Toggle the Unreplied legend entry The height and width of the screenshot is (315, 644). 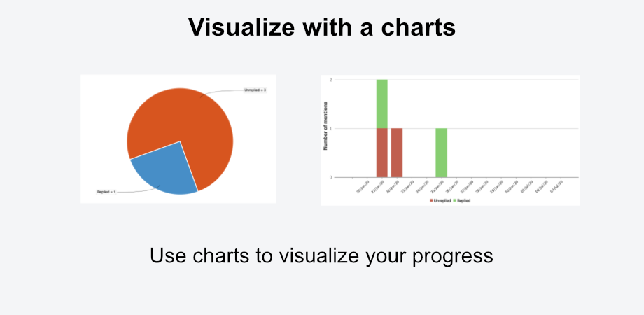click(440, 200)
